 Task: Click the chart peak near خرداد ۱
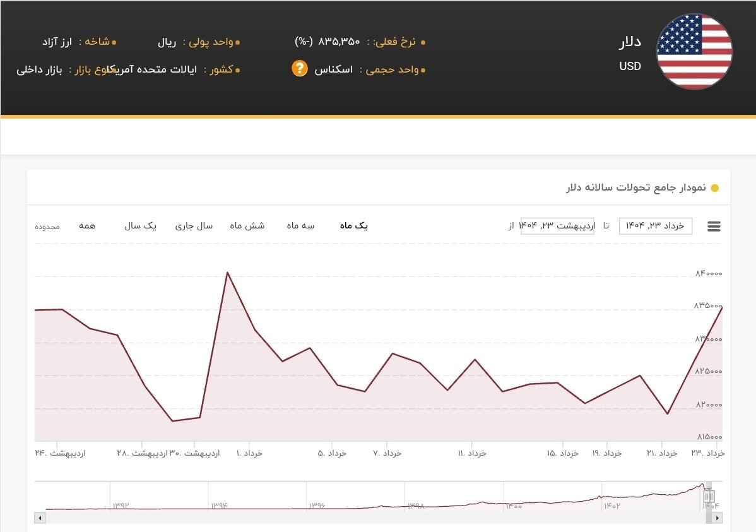228,273
